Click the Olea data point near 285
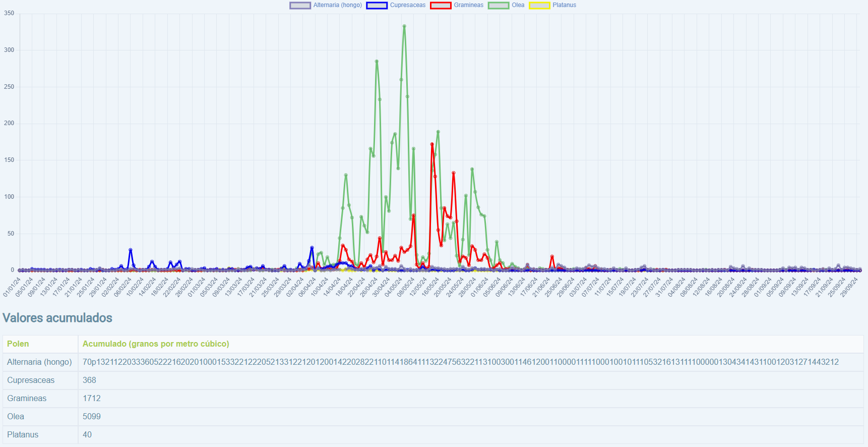868x447 pixels. (377, 62)
